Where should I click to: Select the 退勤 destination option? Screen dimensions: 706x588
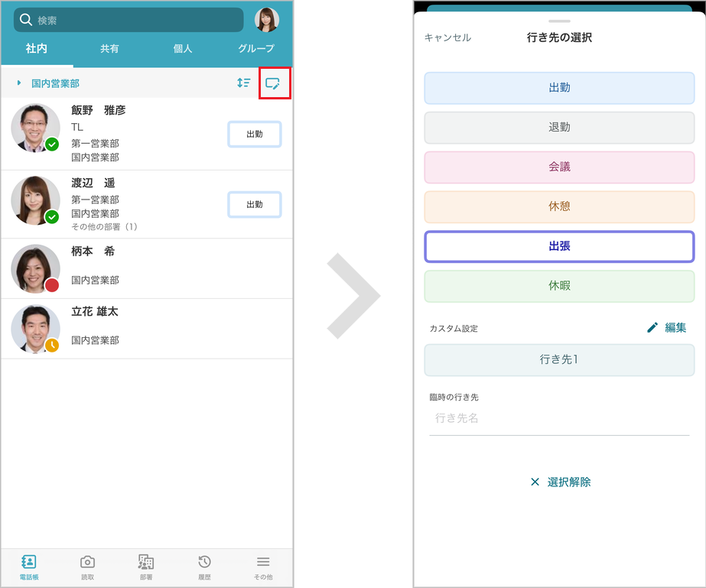point(559,128)
